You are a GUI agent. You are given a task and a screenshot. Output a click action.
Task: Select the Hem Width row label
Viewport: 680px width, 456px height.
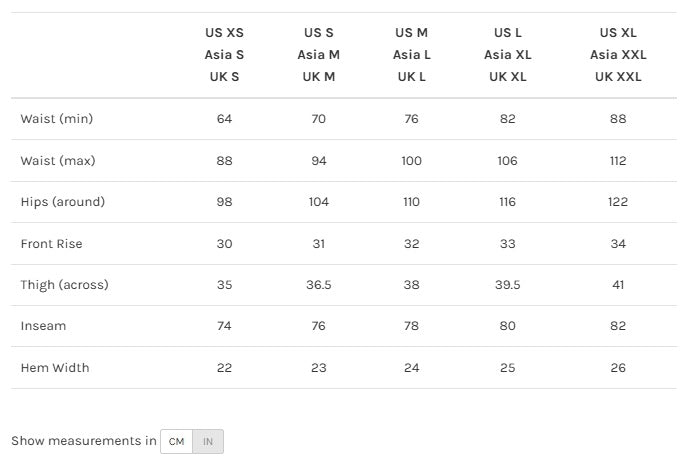pos(55,368)
